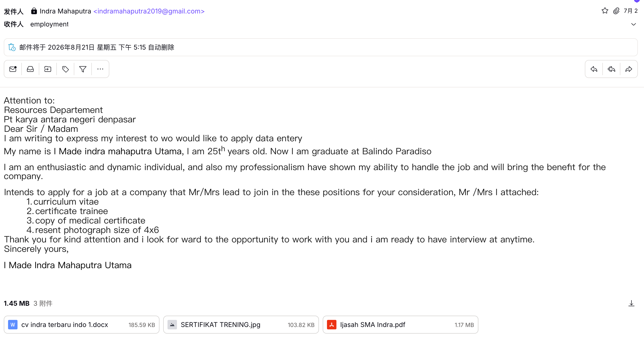
Task: Expand the recipient details chevron
Action: pos(634,24)
